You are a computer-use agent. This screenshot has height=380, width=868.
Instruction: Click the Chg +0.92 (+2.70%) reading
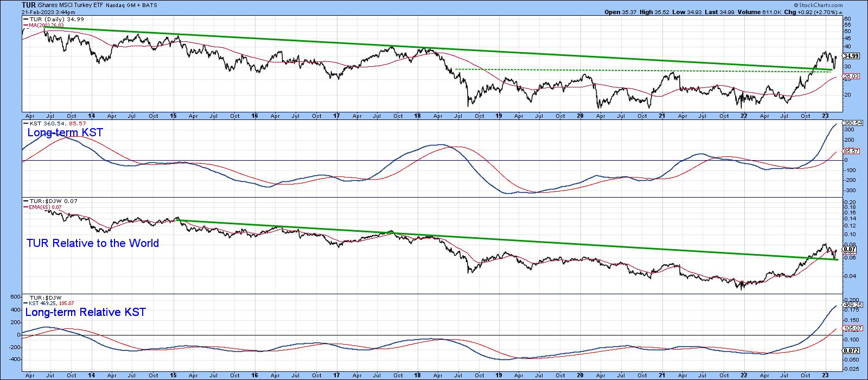pyautogui.click(x=810, y=12)
